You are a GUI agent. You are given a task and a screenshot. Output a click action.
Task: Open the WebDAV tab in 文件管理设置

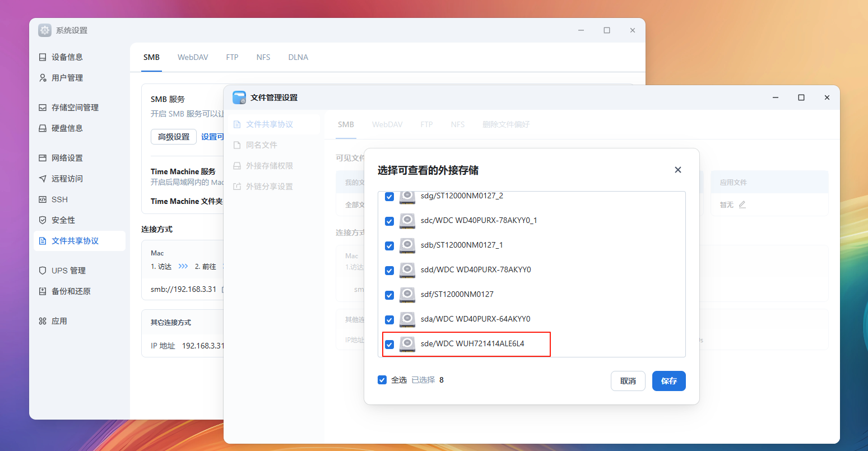(x=387, y=124)
